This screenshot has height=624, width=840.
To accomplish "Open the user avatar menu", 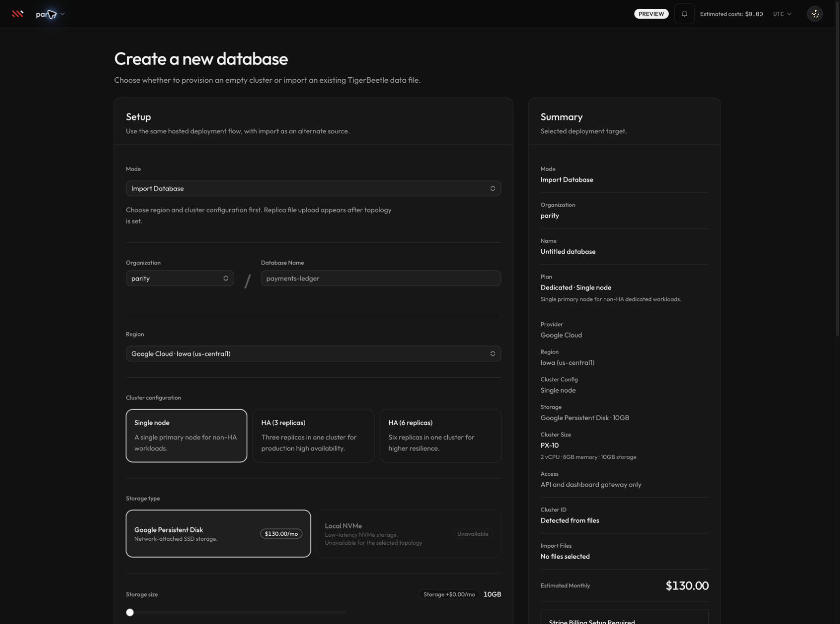I will point(815,14).
